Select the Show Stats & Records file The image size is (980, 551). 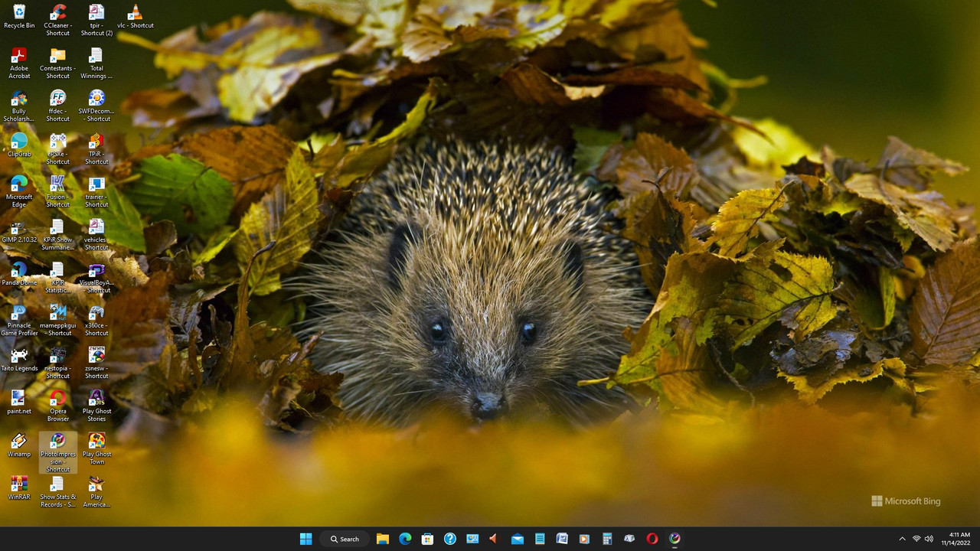pos(57,492)
